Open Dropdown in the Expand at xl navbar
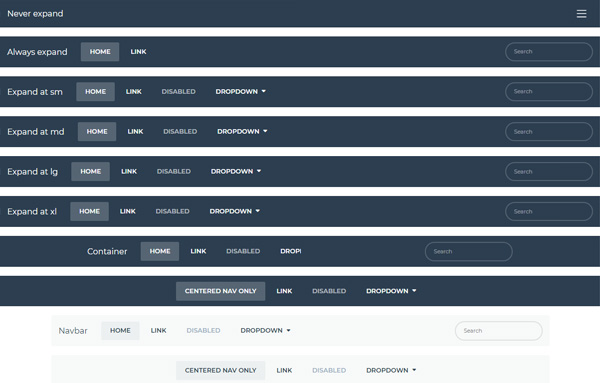 pos(235,211)
